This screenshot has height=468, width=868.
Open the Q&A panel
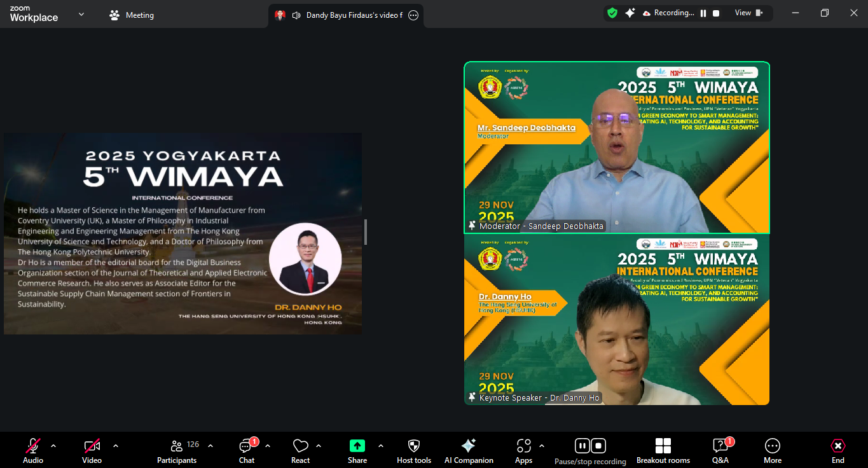720,451
